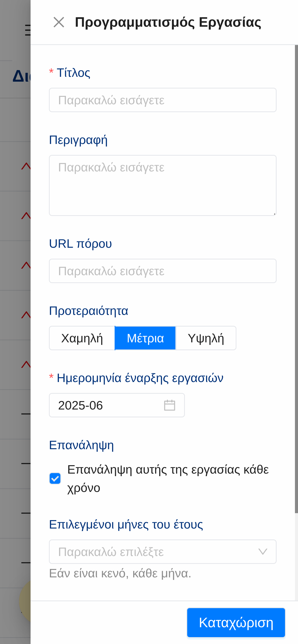Click the panel's vertical scrollbar
This screenshot has width=298, height=644.
(x=296, y=280)
